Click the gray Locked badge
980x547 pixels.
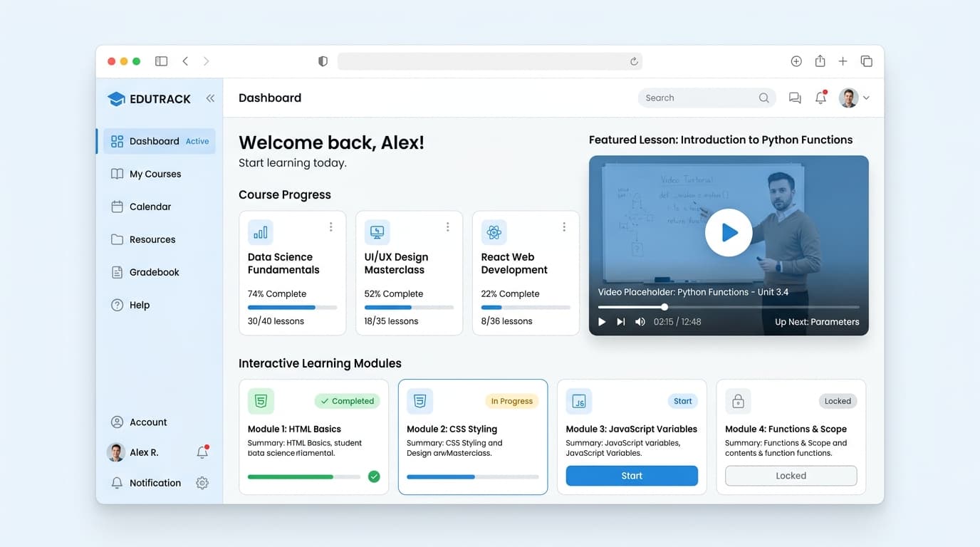pos(838,401)
